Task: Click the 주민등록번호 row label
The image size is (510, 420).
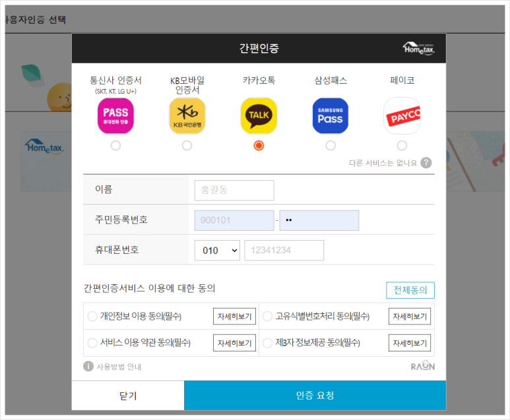Action: click(121, 220)
